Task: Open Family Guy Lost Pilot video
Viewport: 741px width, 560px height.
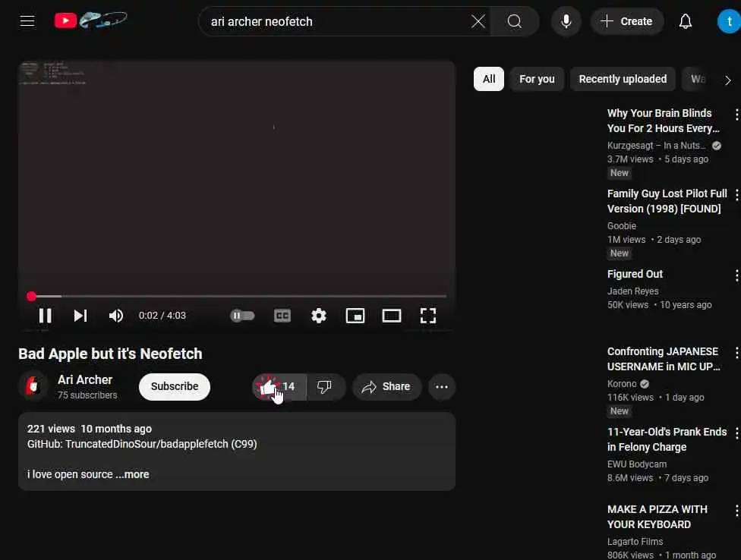Action: (x=667, y=200)
